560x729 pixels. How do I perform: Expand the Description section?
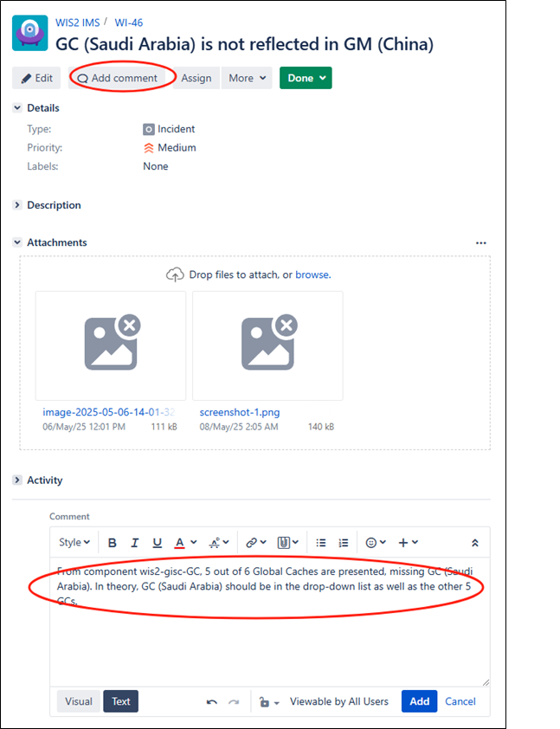coord(18,205)
